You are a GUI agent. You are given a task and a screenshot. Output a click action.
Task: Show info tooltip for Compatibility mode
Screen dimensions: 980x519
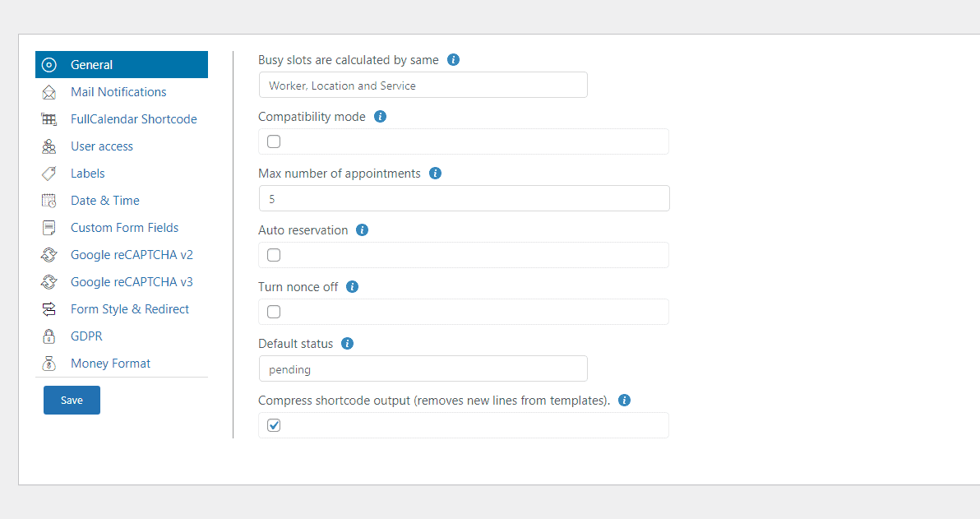[x=380, y=117]
